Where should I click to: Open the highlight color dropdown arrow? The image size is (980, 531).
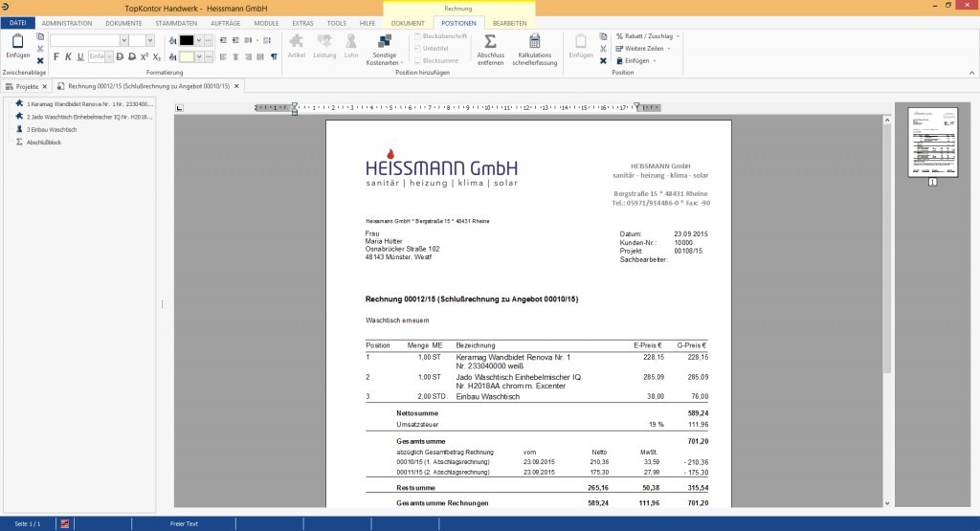199,56
